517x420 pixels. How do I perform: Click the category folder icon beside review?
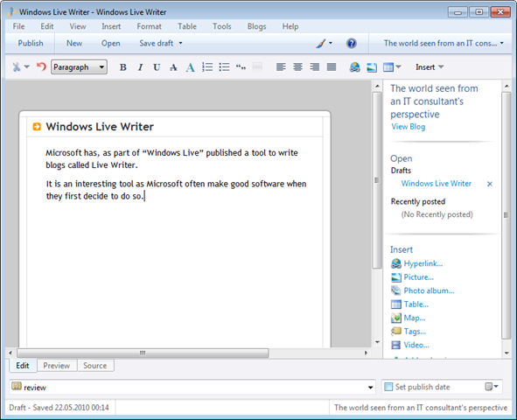[x=17, y=386]
